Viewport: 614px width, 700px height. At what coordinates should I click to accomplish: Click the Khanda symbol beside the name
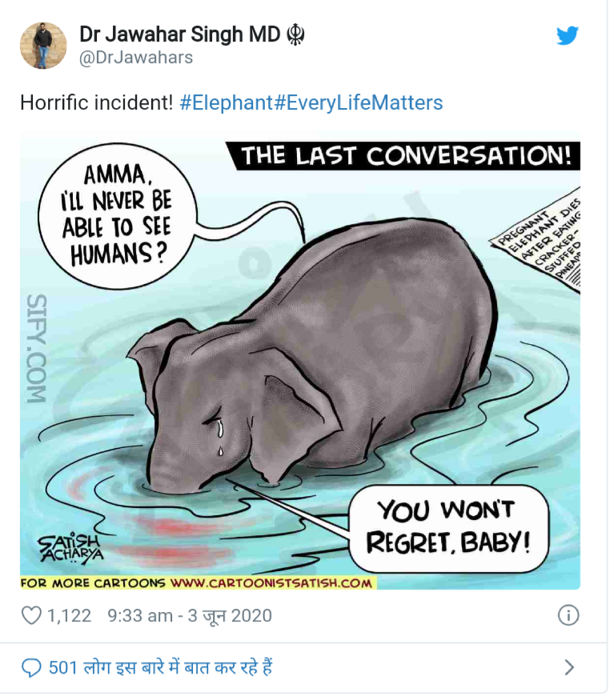click(295, 35)
